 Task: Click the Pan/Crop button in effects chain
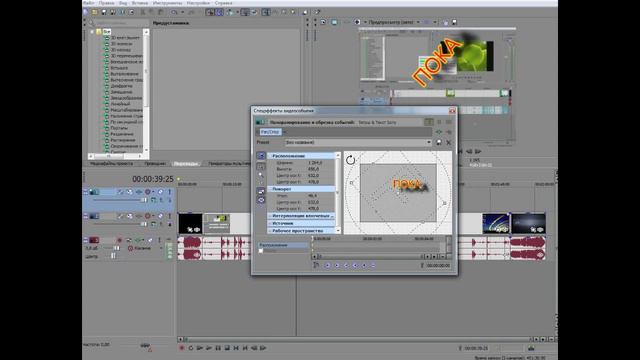coord(270,132)
